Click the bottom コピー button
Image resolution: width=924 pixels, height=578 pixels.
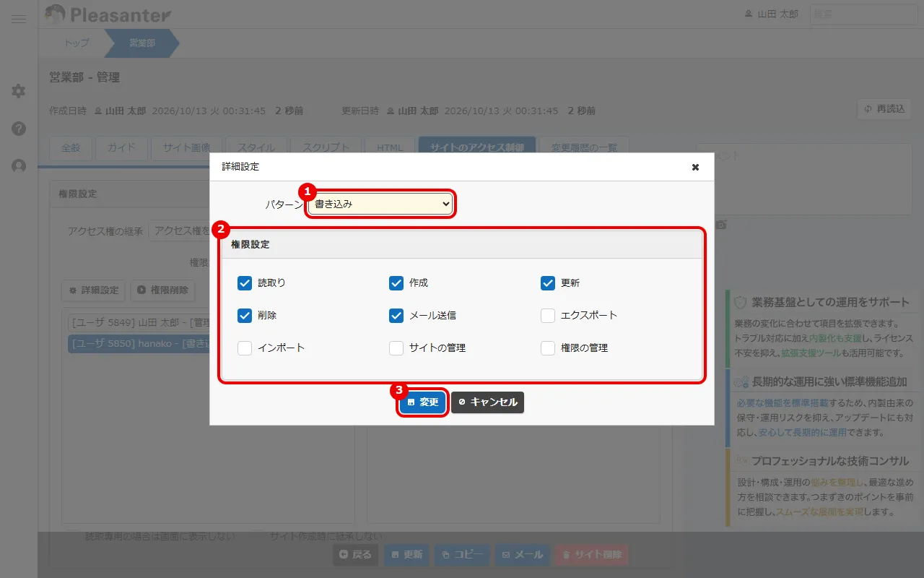click(462, 555)
